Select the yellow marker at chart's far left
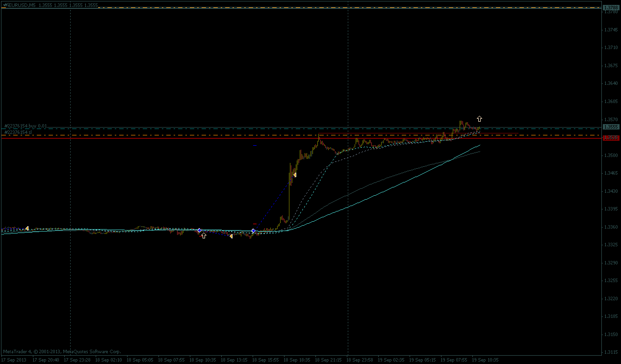The height and width of the screenshot is (364, 621). tap(27, 228)
